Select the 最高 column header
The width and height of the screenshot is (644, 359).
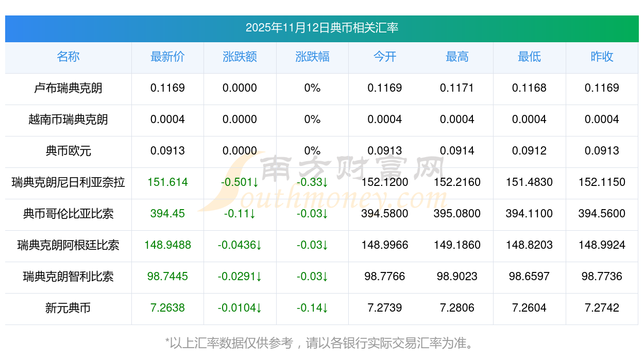click(457, 57)
